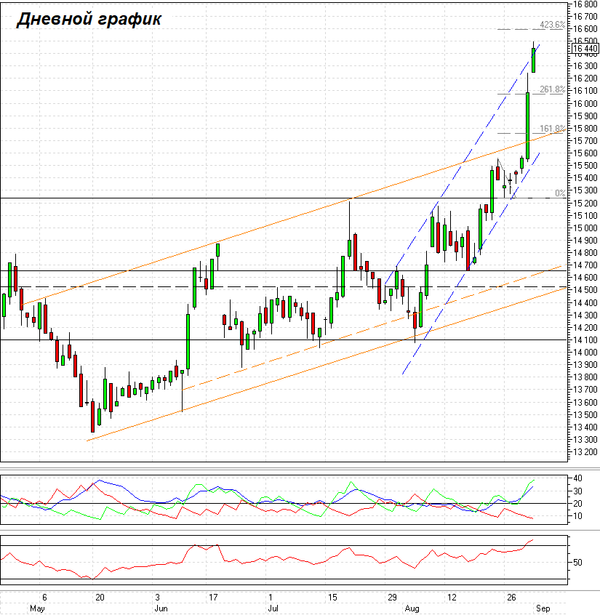Click the 13 700 price axis label
600x615 pixels.
tap(585, 389)
